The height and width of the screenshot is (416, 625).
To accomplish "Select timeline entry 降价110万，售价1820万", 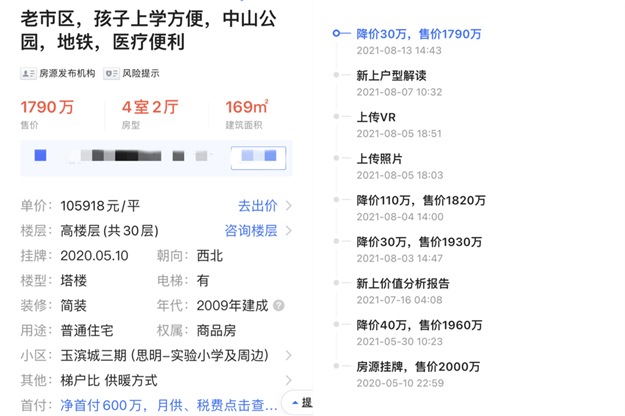I will pyautogui.click(x=421, y=200).
